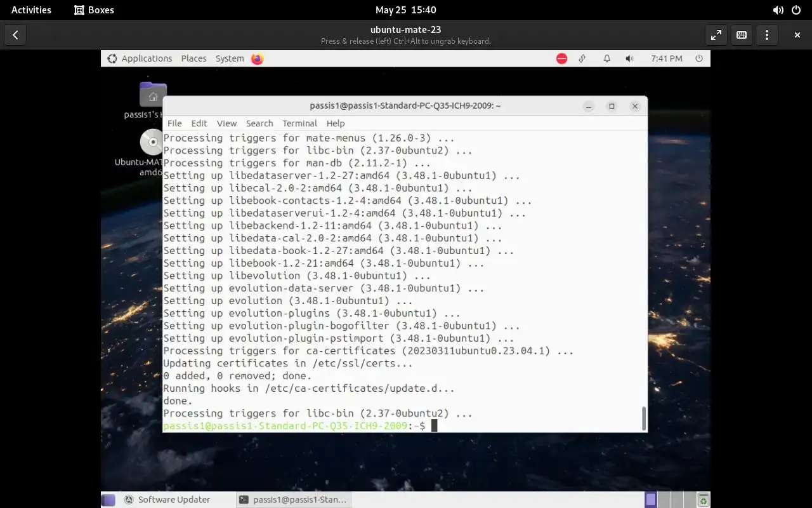Click the terminal title bar text
Screen dimensions: 812x508
(405, 106)
